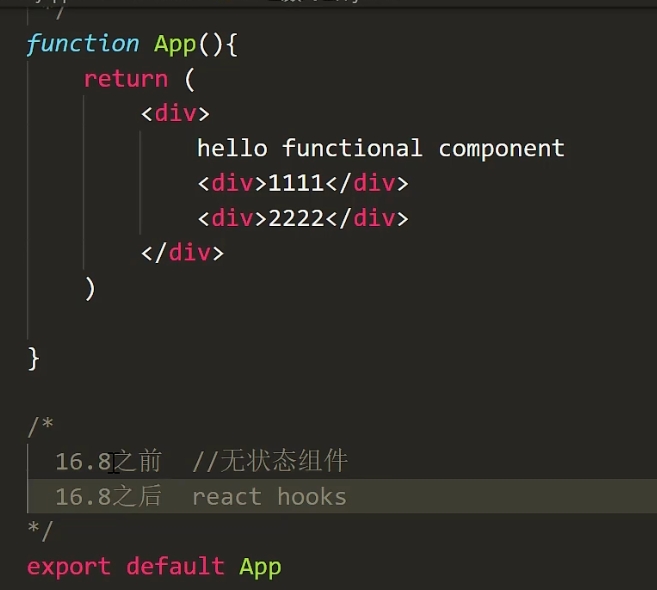This screenshot has width=657, height=590.
Task: Click the "react hooks" comment text
Action: (269, 497)
